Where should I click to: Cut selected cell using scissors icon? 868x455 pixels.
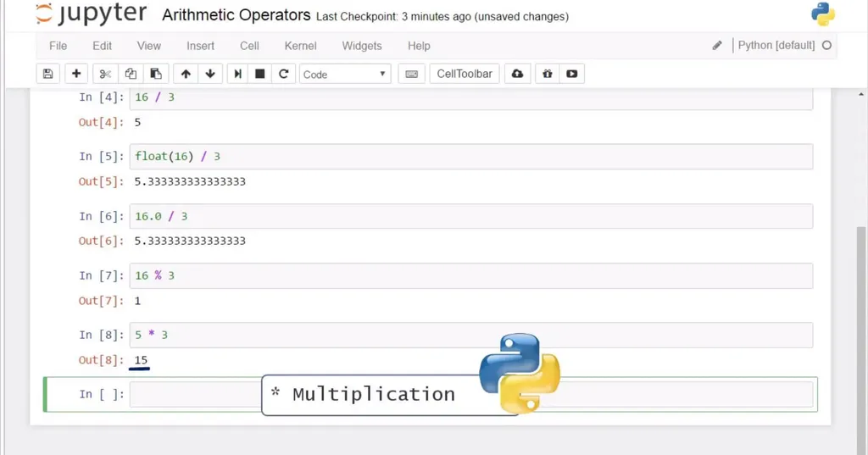pyautogui.click(x=105, y=74)
